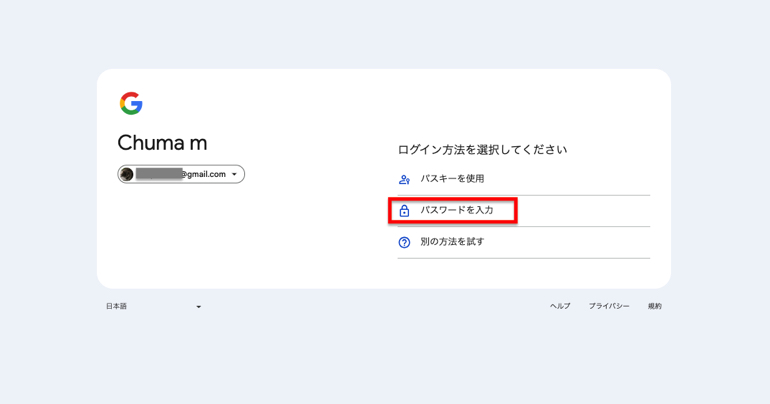The image size is (770, 404).
Task: Click the ログイン方法を選択してください heading
Action: pyautogui.click(x=482, y=150)
